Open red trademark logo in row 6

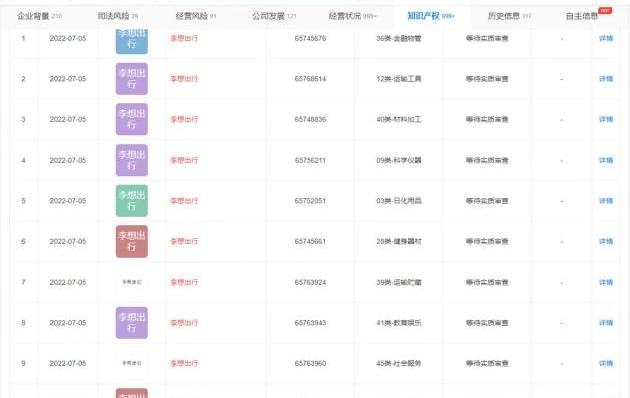click(x=132, y=241)
